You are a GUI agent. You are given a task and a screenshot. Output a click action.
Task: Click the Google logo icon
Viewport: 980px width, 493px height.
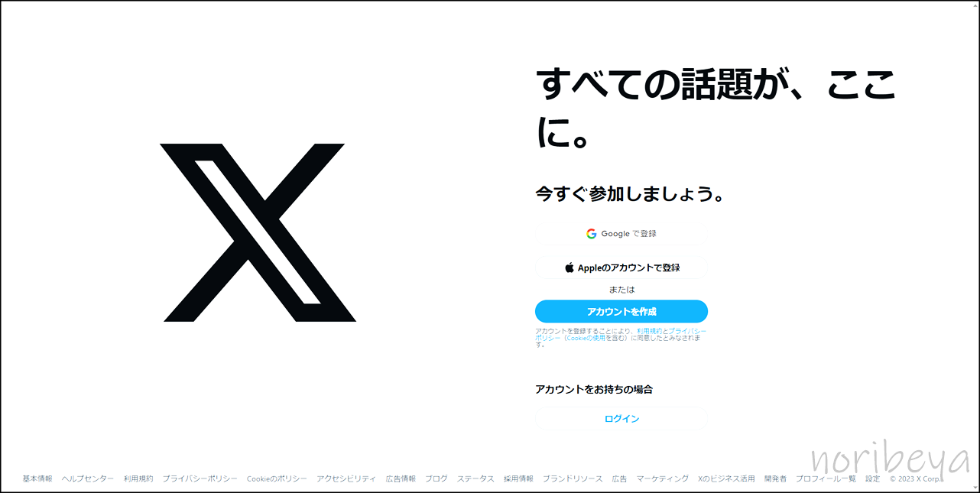591,234
